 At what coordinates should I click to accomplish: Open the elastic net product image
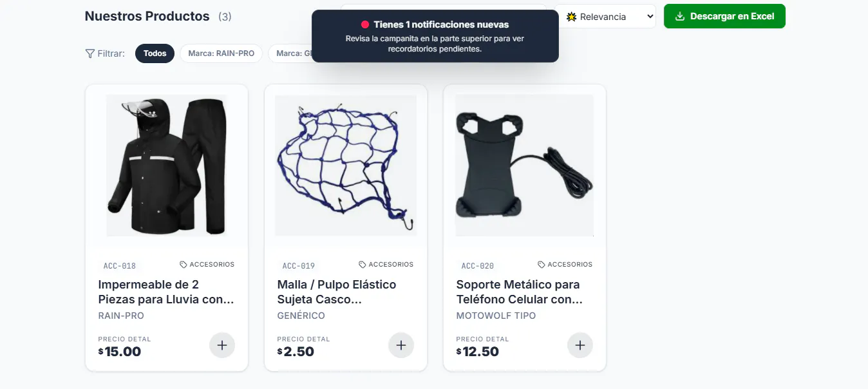pos(346,166)
